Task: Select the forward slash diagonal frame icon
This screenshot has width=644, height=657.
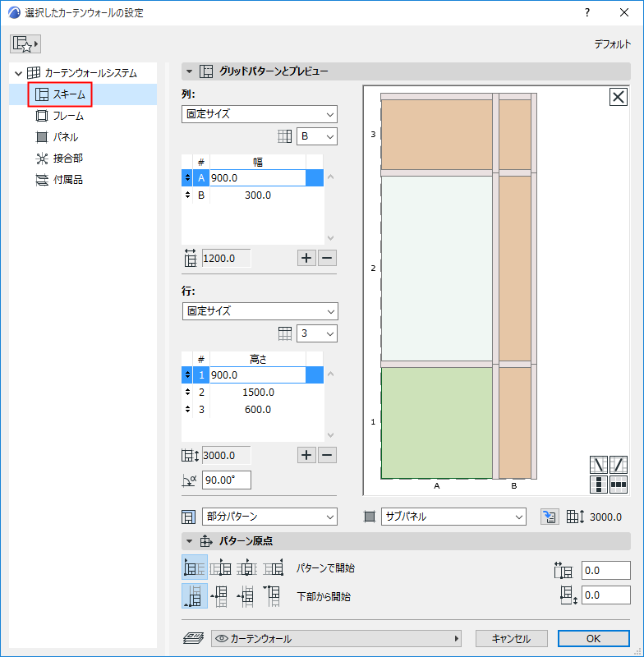Action: point(618,465)
